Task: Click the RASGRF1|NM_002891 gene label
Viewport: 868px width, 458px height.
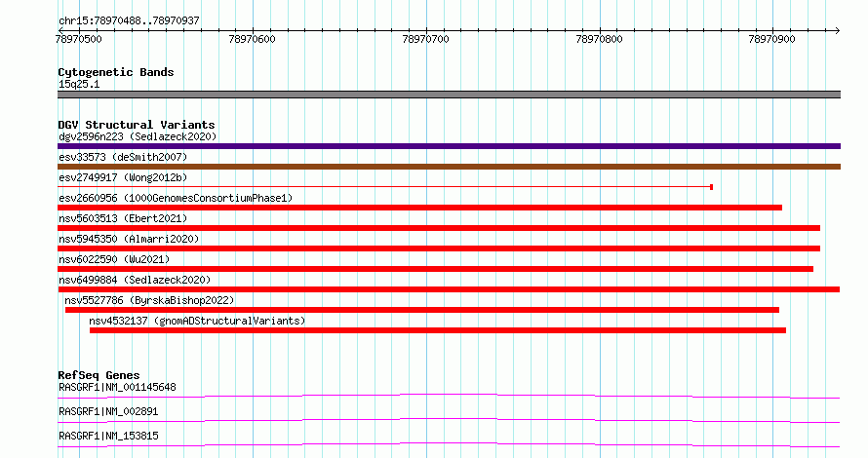Action: pos(108,411)
